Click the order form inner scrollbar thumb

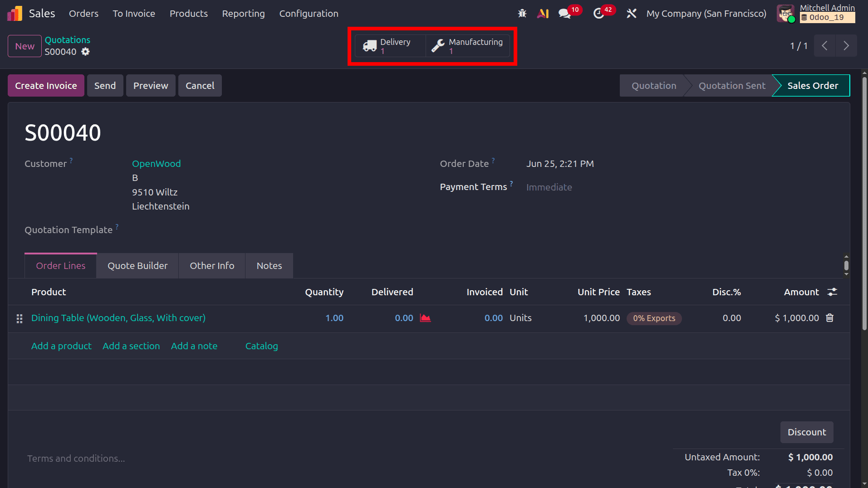tap(846, 265)
